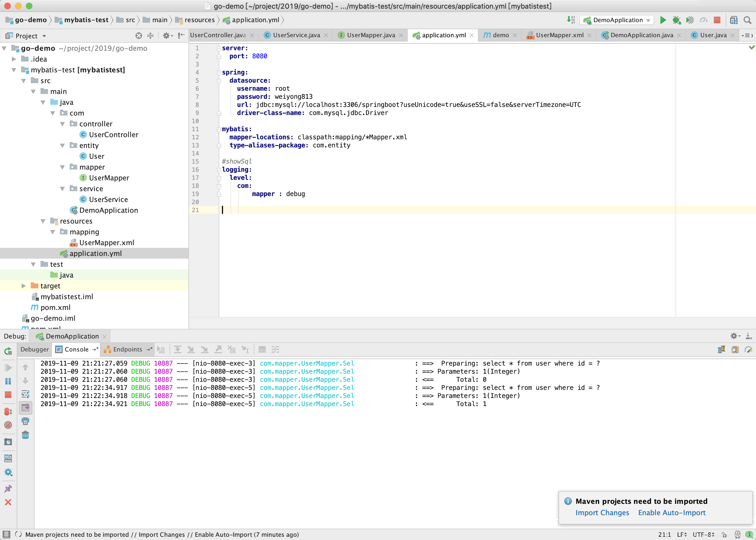Viewport: 756px width, 540px height.
Task: Restore debug layout icon
Action: 8,458
